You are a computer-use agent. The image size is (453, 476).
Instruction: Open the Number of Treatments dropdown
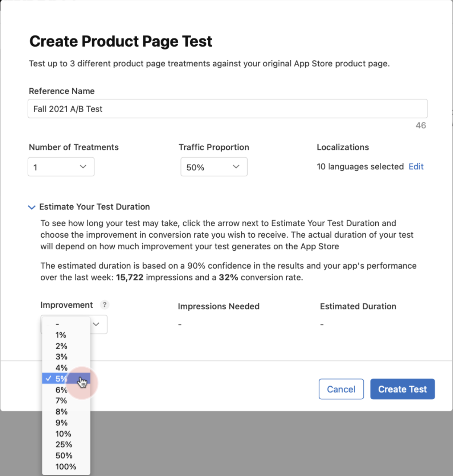[61, 167]
